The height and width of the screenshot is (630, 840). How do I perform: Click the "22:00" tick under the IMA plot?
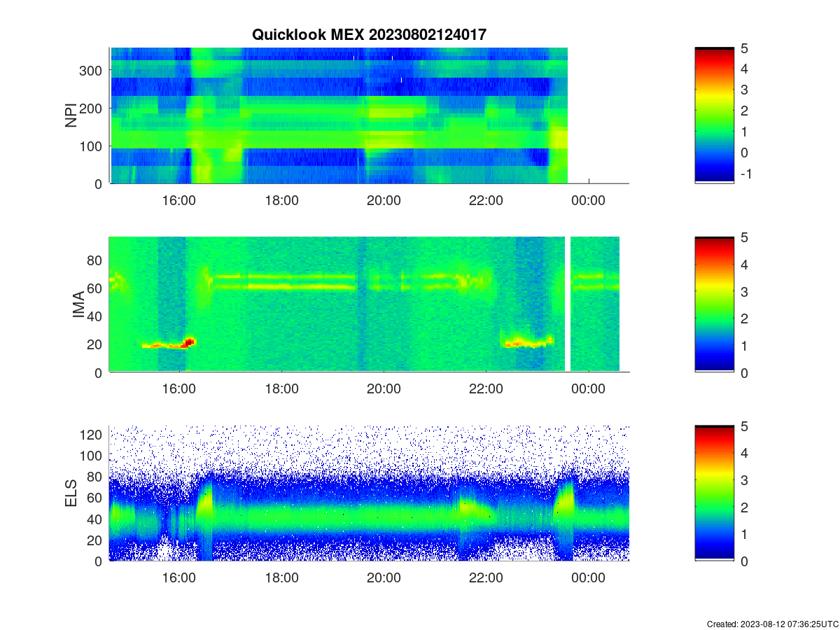click(x=486, y=388)
